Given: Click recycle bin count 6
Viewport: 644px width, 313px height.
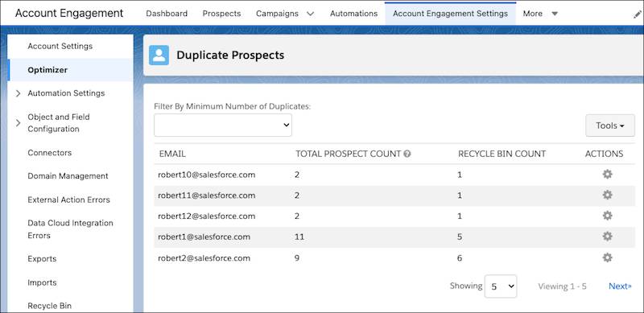Looking at the screenshot, I should coord(460,258).
